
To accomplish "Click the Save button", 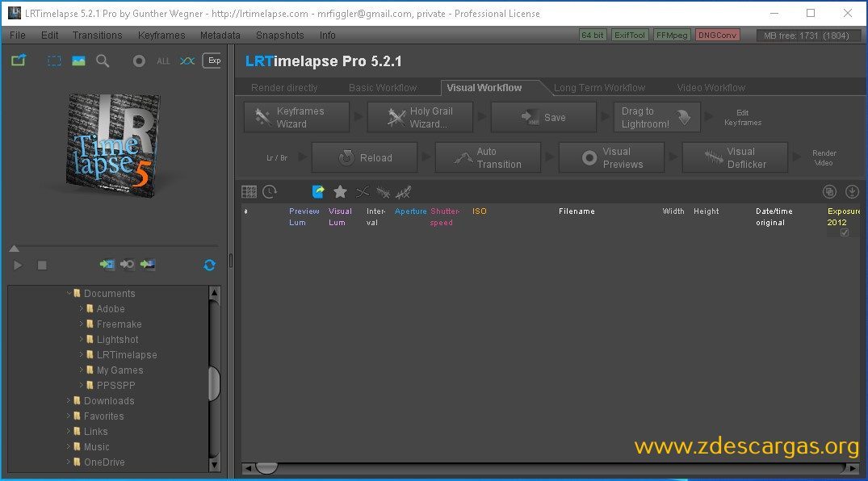I will click(543, 117).
